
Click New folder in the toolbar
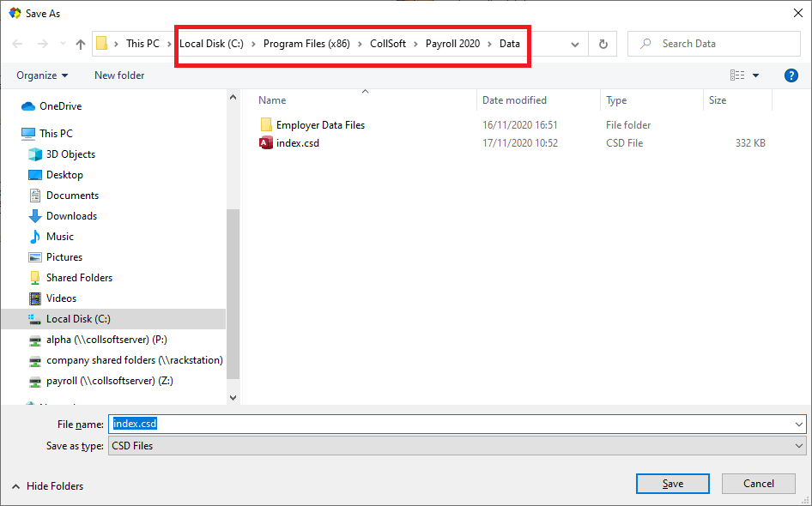point(119,75)
